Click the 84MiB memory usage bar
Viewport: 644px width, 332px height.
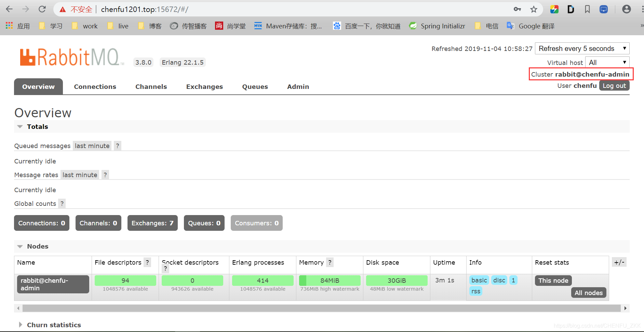330,280
